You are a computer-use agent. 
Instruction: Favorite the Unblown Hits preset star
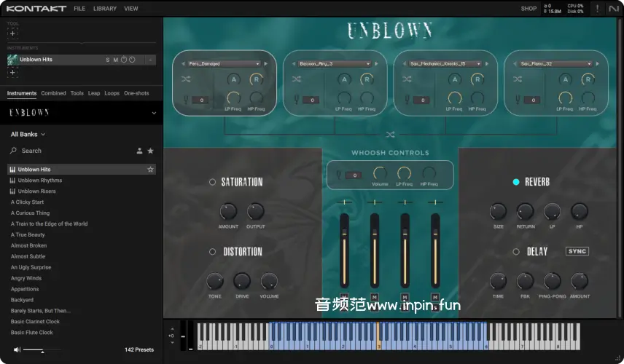coord(150,170)
